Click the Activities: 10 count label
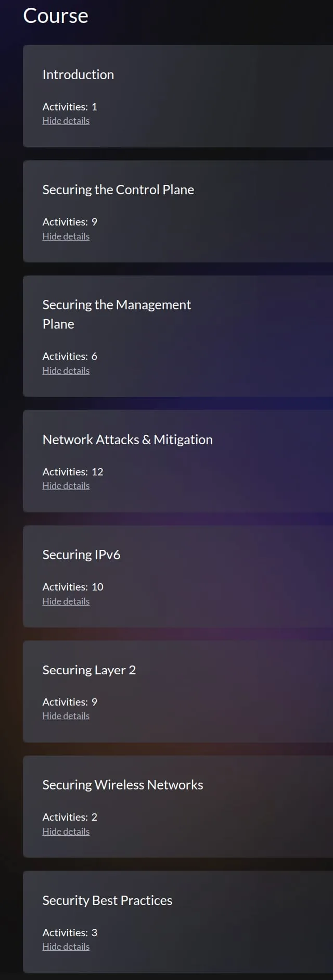 73,587
